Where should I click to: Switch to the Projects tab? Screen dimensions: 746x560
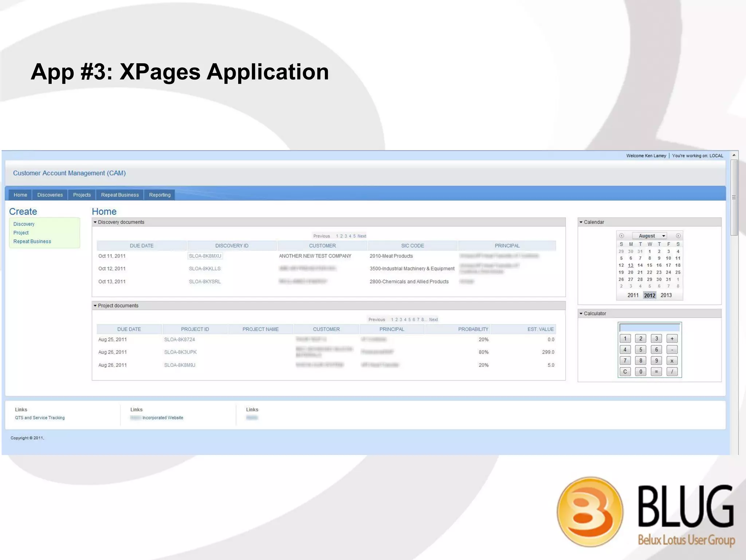tap(82, 195)
